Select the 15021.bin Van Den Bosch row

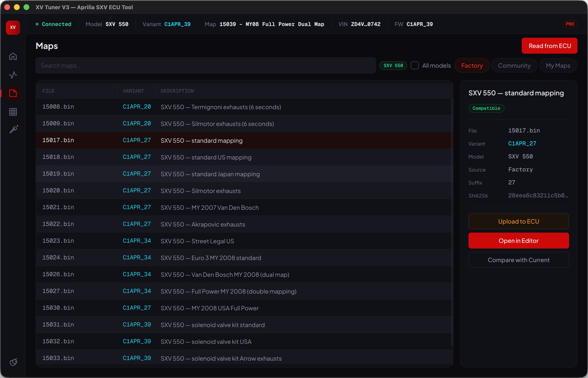tap(243, 208)
